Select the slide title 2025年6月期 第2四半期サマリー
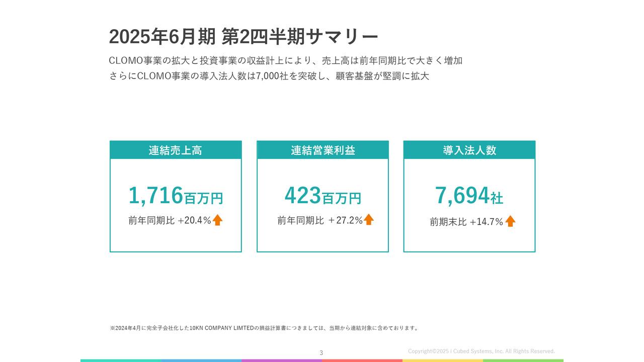644x362 pixels. [x=244, y=37]
